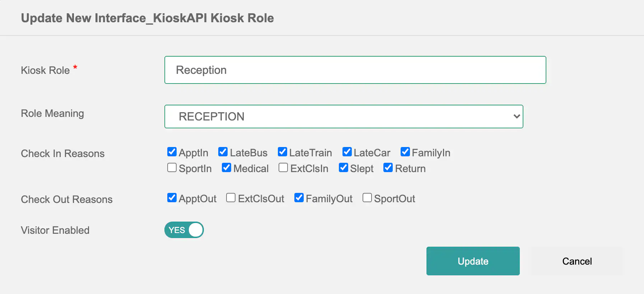Uncheck the FamilyOut checkbox

tap(299, 198)
